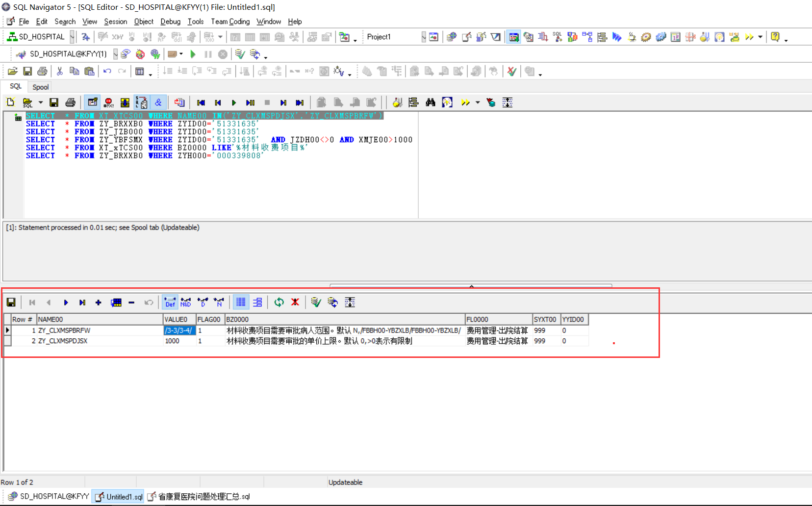Click the Open file folder icon
The height and width of the screenshot is (506, 812).
point(13,72)
